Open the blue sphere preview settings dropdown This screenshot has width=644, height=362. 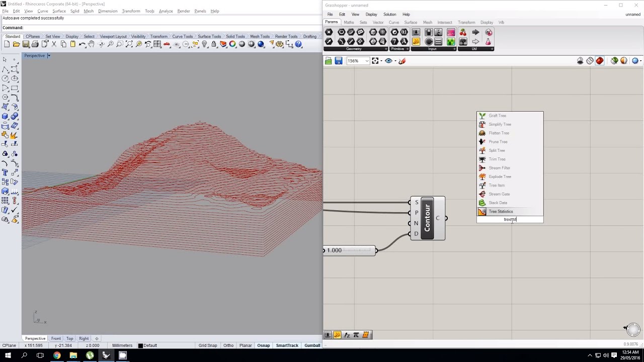[x=641, y=61]
